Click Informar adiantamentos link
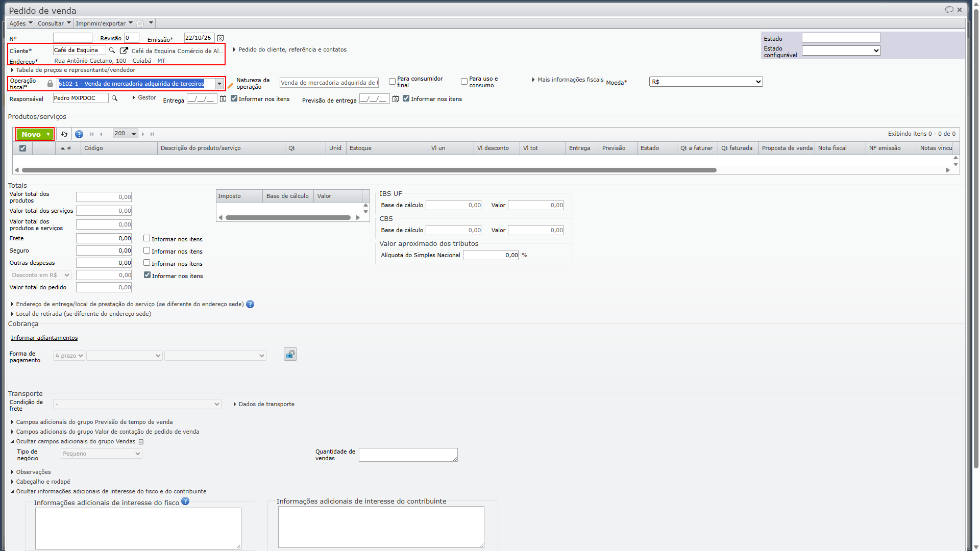 pyautogui.click(x=44, y=338)
